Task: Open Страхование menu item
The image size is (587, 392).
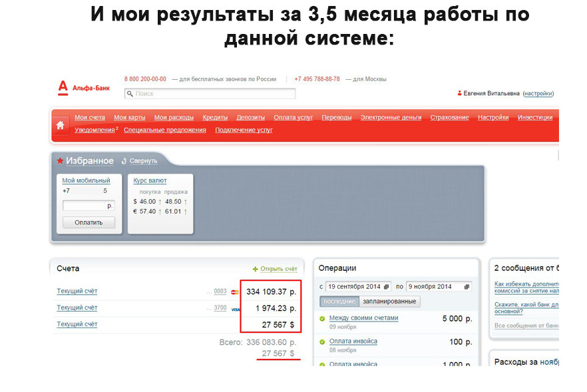Action: pos(449,117)
